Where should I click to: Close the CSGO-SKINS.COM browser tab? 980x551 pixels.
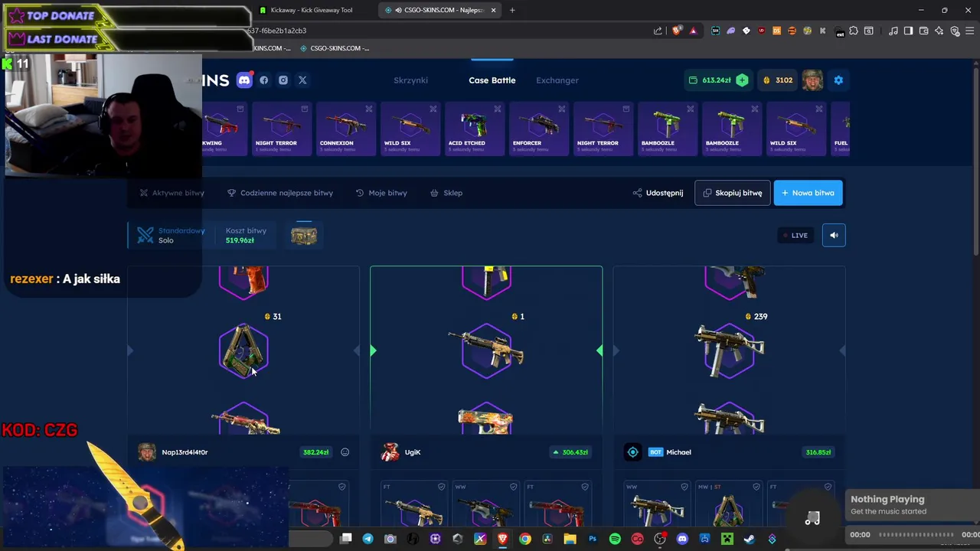(493, 10)
